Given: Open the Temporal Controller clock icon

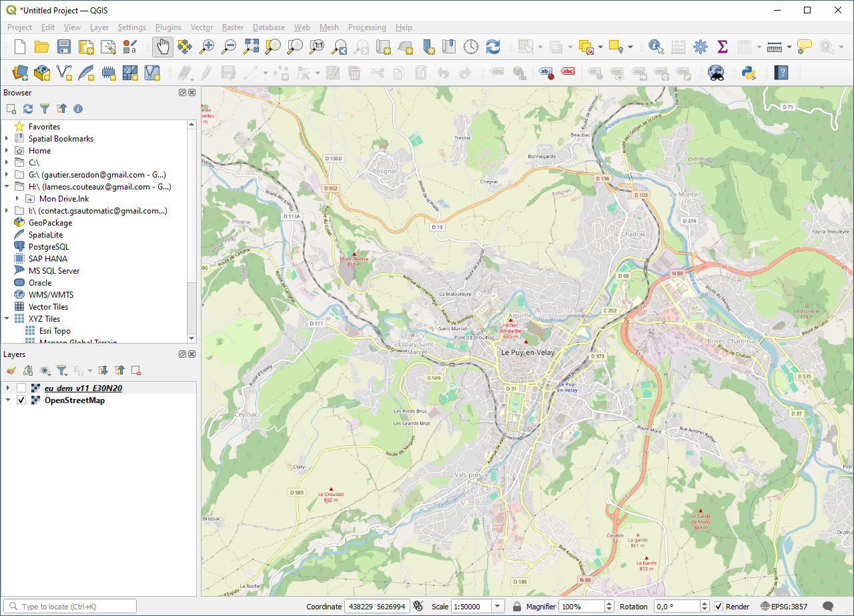Looking at the screenshot, I should 471,47.
